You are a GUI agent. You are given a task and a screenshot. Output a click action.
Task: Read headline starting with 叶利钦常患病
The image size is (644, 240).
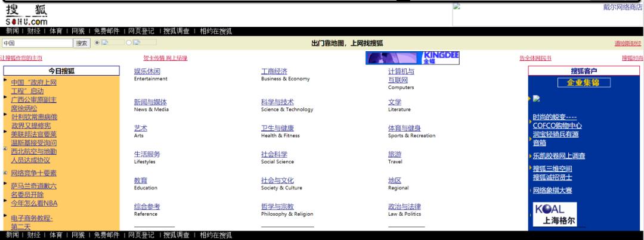click(x=34, y=121)
